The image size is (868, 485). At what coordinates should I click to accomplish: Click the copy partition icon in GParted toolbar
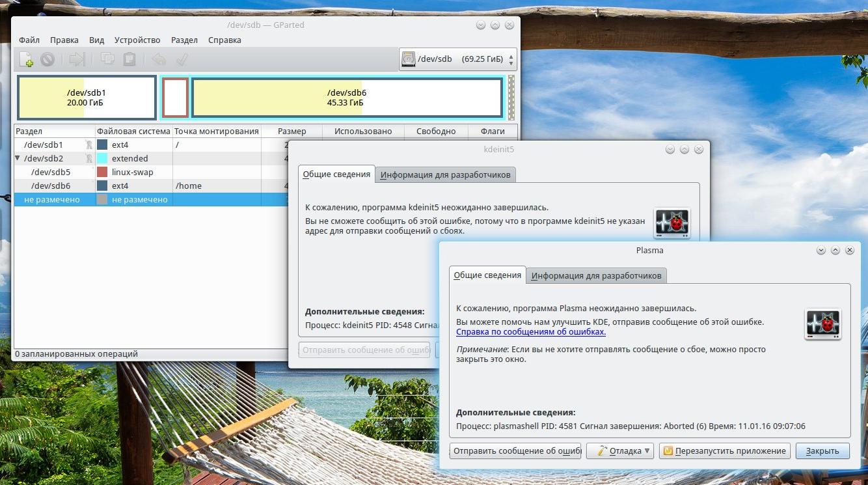[x=107, y=59]
